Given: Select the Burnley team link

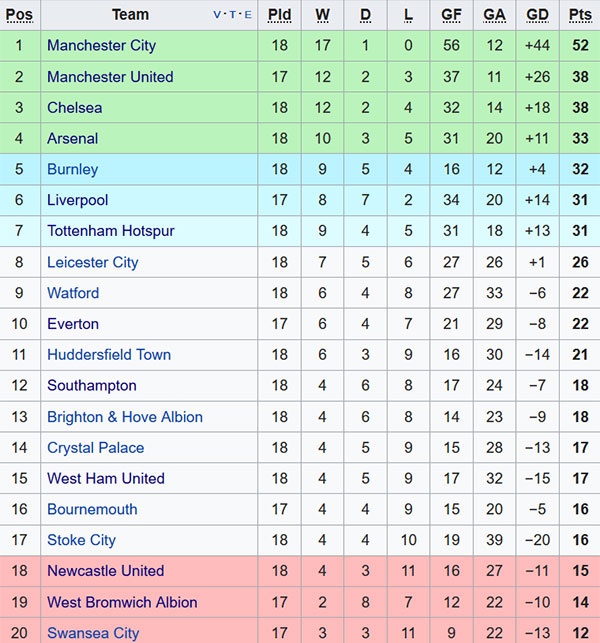Looking at the screenshot, I should click(x=72, y=170).
